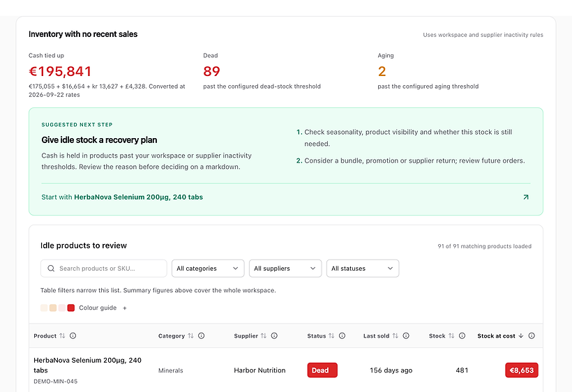The image size is (572, 392).
Task: Open the All suppliers dropdown
Action: point(285,269)
